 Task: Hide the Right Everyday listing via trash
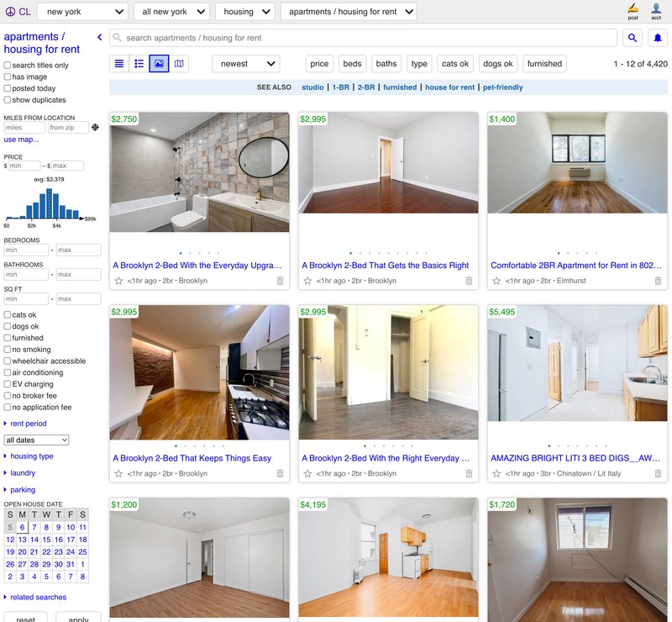tap(469, 473)
